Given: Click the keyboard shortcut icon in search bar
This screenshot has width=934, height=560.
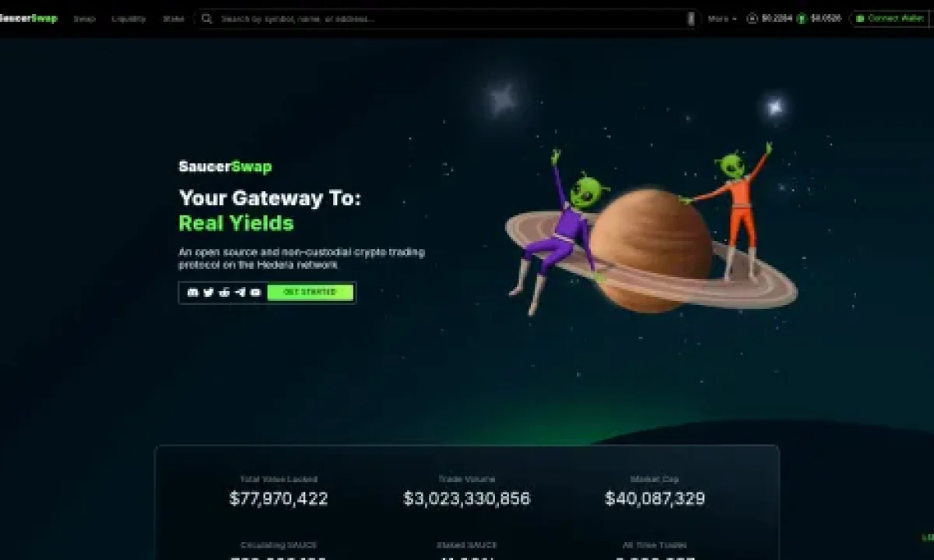Looking at the screenshot, I should point(690,19).
